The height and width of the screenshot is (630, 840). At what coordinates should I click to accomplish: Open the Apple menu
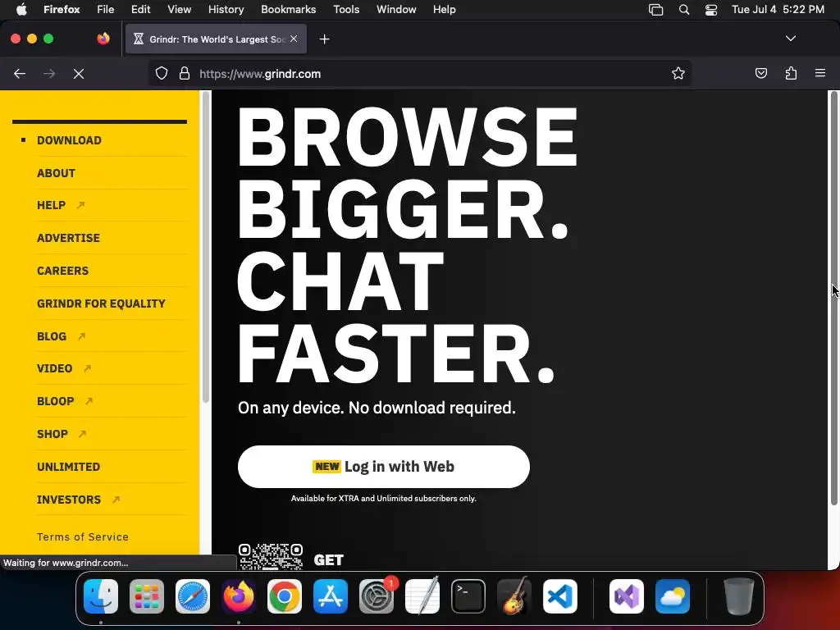tap(21, 9)
